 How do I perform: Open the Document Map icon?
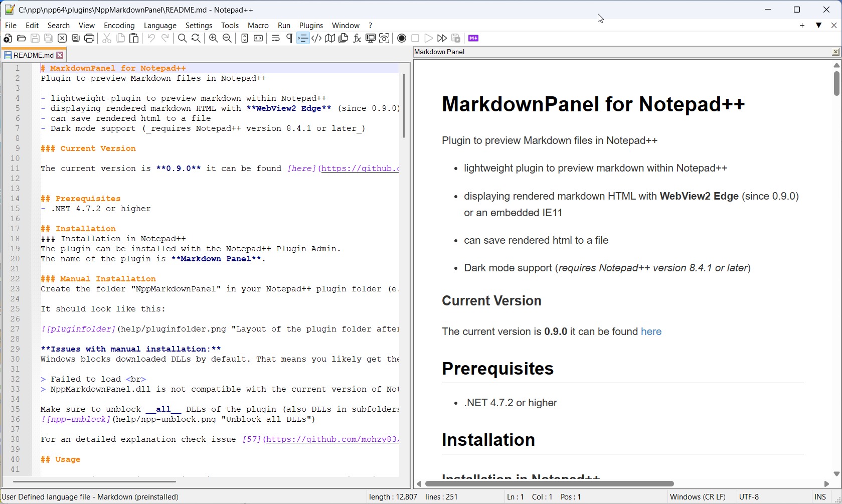[330, 38]
